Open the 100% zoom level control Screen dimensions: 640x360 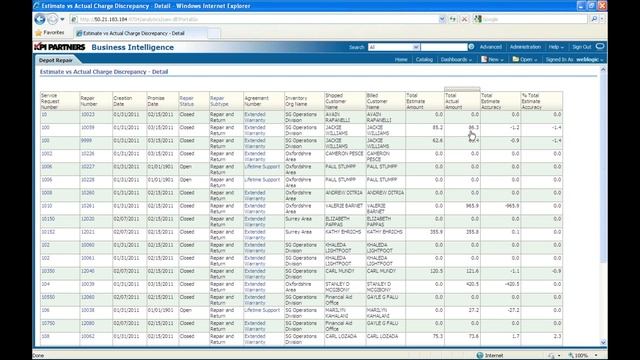coord(583,356)
